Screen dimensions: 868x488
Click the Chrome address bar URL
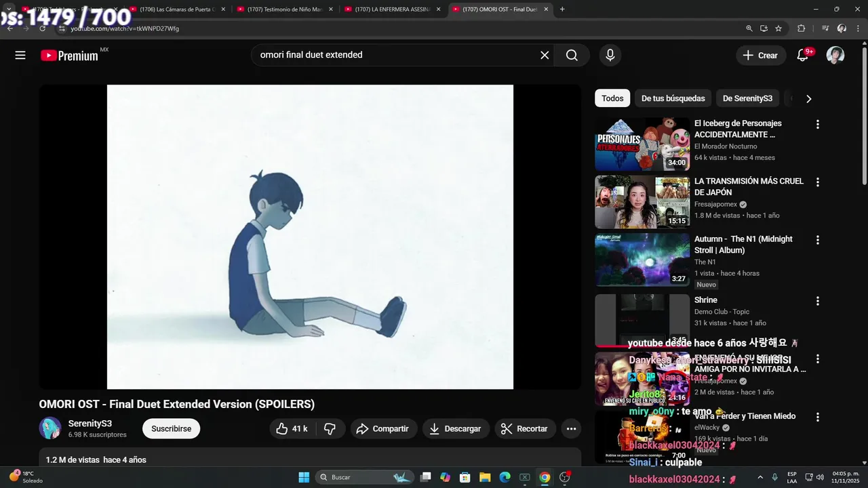tap(125, 28)
